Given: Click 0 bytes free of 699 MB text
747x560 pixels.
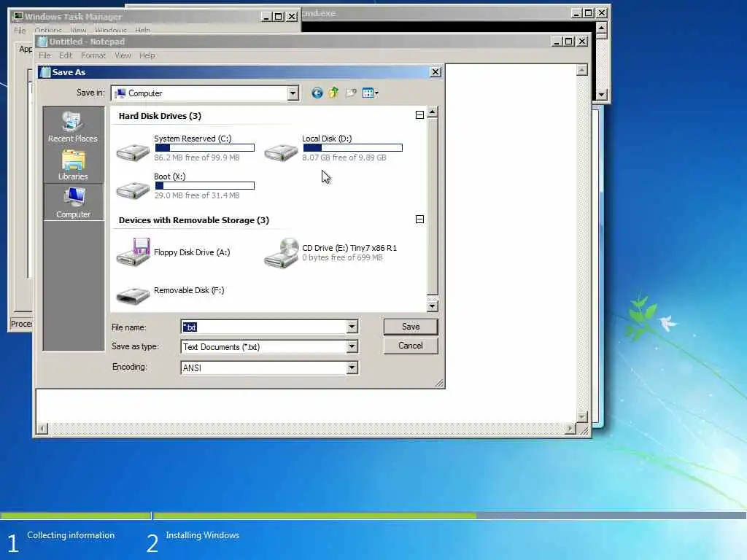Looking at the screenshot, I should [342, 257].
